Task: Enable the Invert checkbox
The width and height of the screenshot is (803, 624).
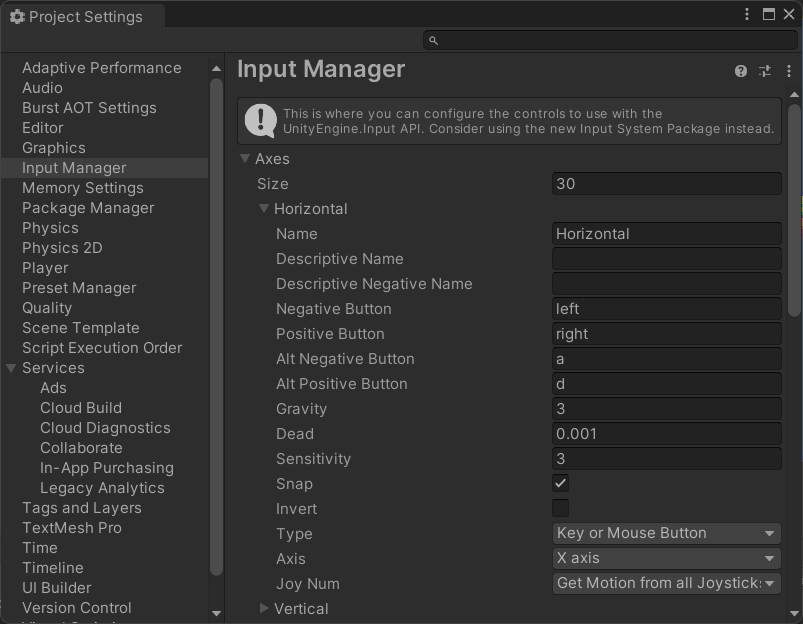Action: pos(561,508)
